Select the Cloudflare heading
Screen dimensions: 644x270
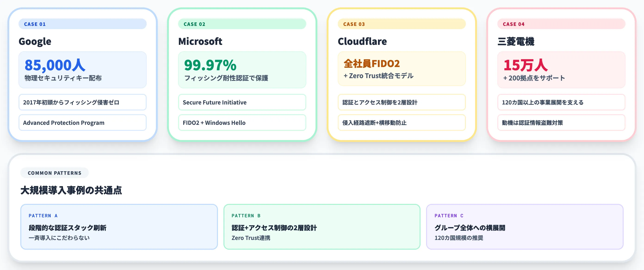362,41
